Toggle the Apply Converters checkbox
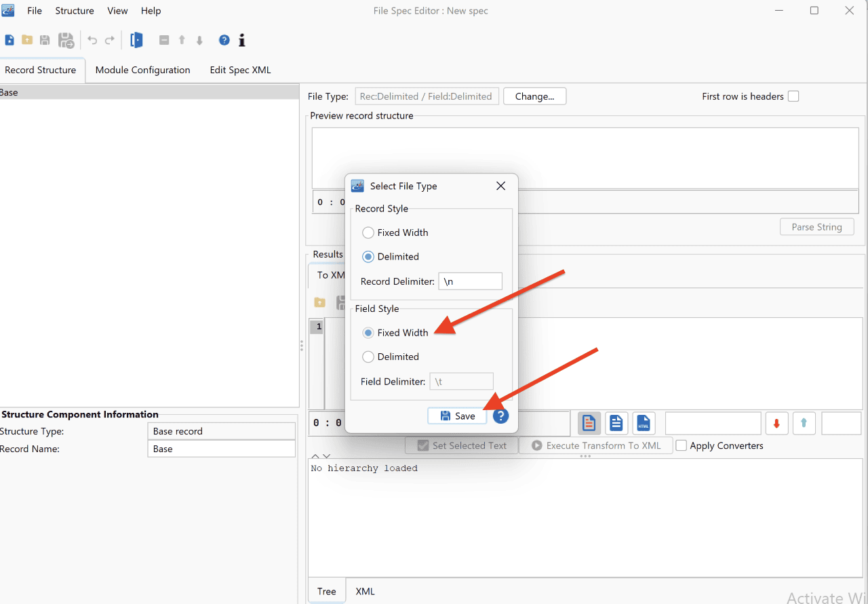Screen dimensions: 868x604 click(682, 445)
